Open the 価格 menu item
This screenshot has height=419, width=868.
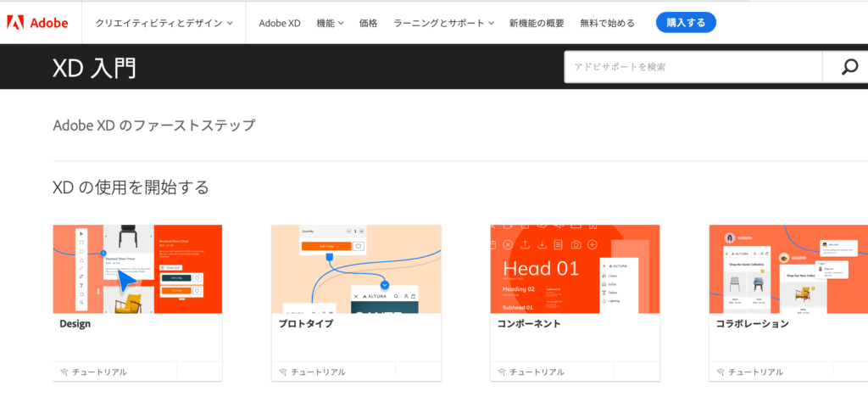(x=368, y=23)
